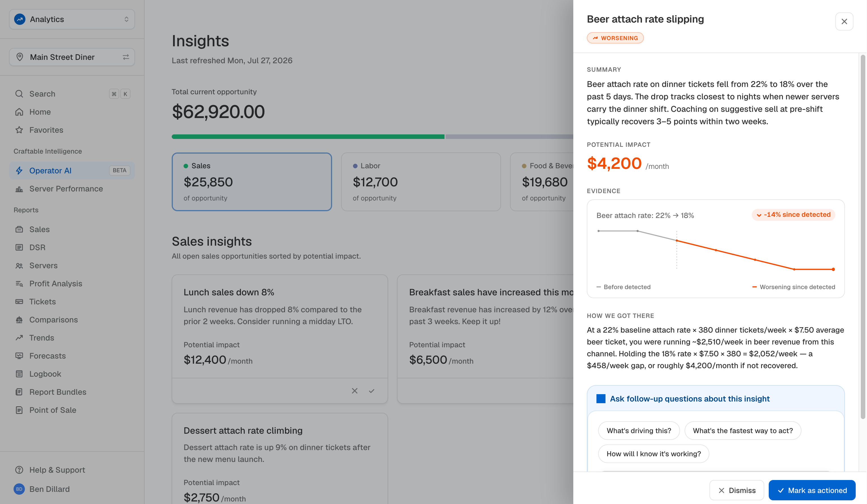Open Servers report

72,266
